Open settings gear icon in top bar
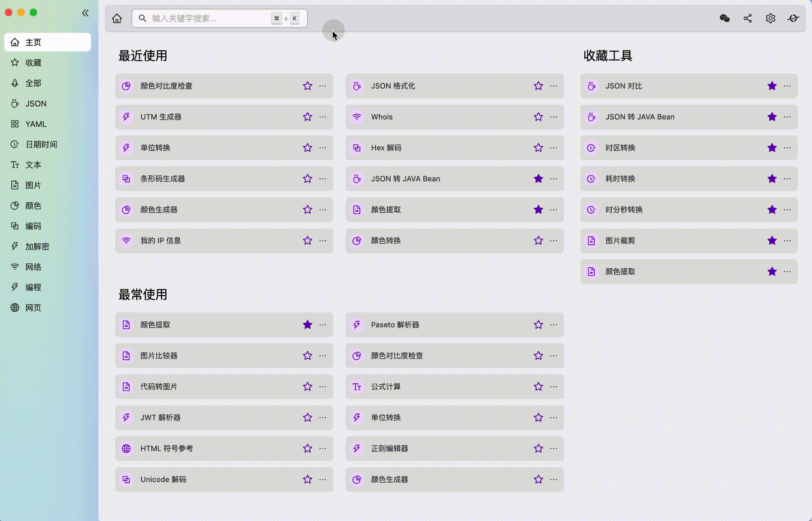812x521 pixels. pos(770,18)
